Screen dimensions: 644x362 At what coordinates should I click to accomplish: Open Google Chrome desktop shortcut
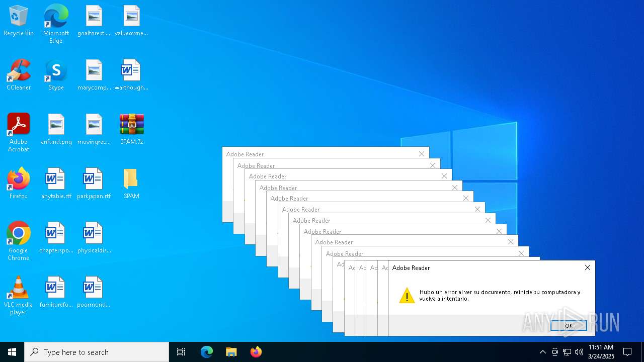19,241
